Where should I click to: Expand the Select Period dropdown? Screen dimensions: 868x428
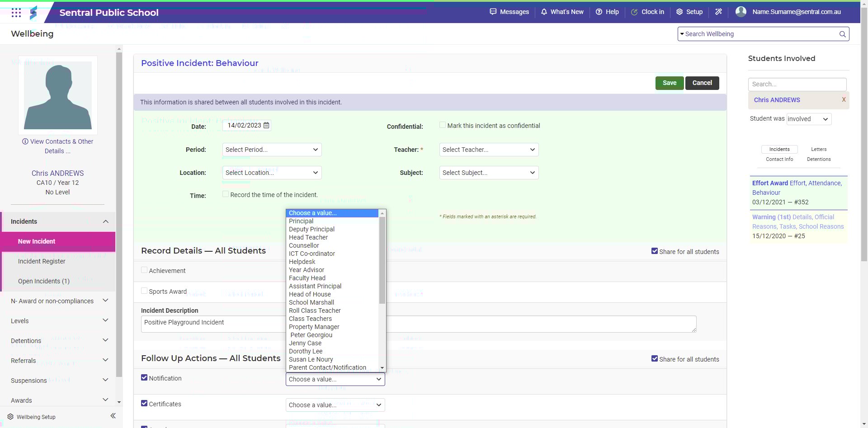pos(272,150)
